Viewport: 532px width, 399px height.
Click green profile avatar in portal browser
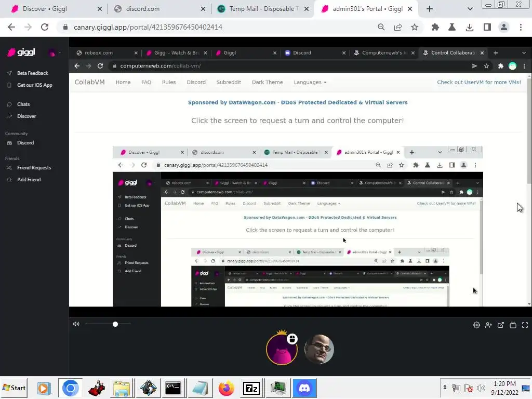[512, 66]
